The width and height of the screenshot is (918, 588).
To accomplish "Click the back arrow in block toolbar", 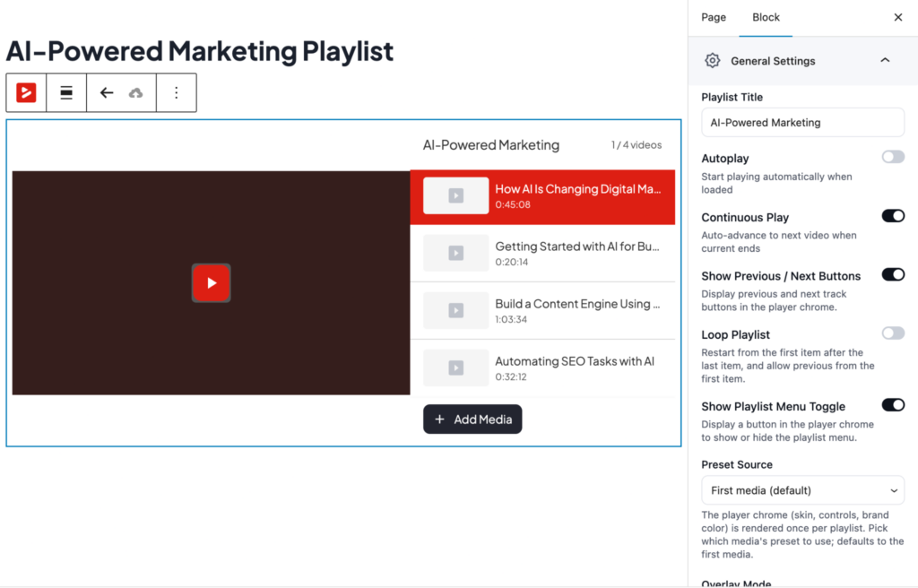I will [107, 92].
